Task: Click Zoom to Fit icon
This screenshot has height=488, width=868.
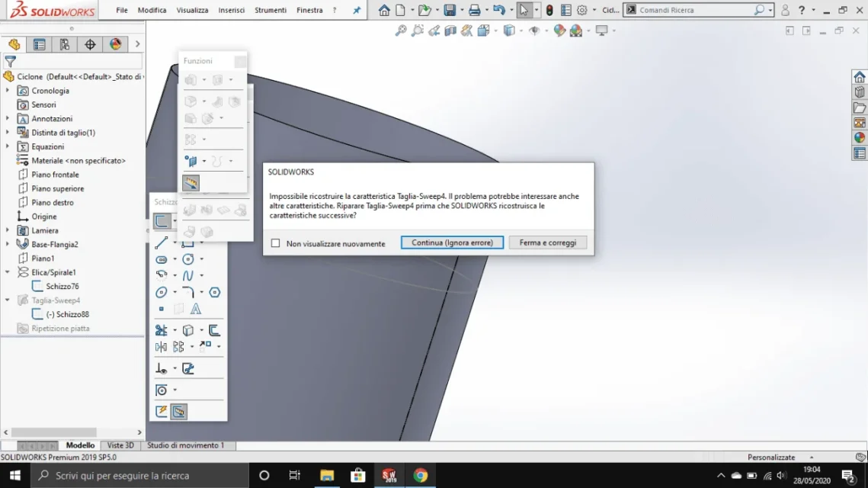Action: [401, 30]
